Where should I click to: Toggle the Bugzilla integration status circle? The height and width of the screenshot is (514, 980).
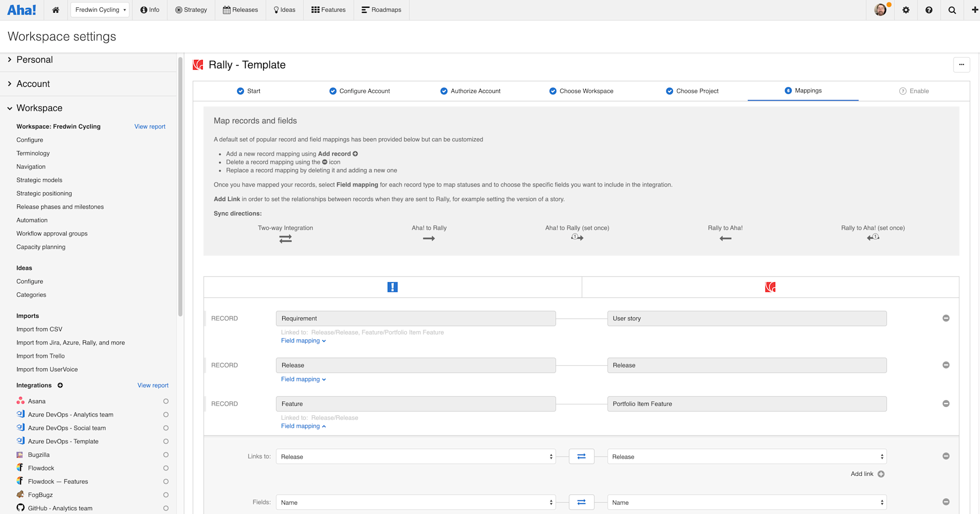tap(166, 454)
